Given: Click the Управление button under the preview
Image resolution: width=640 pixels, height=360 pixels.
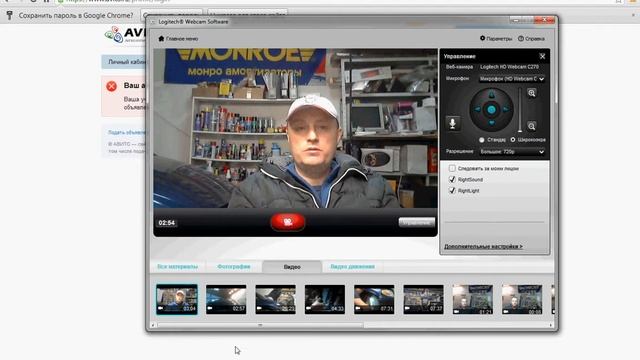Looking at the screenshot, I should (x=417, y=222).
